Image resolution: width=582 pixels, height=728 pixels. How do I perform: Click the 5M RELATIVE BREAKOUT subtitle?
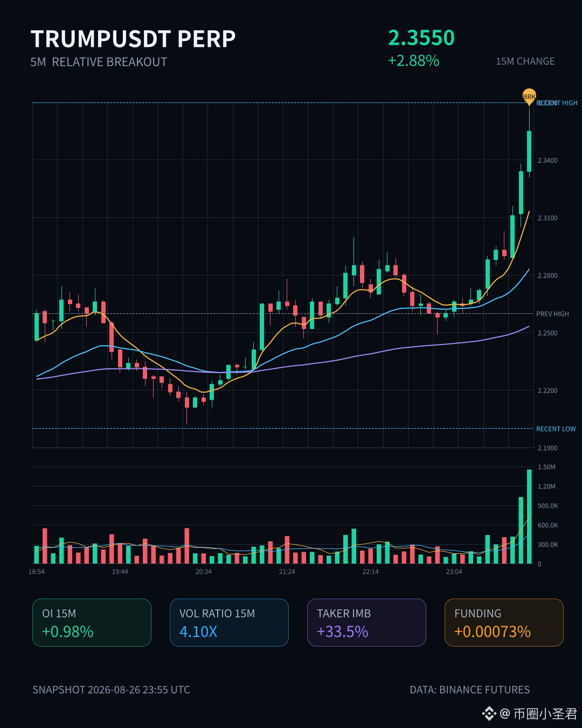(x=99, y=62)
